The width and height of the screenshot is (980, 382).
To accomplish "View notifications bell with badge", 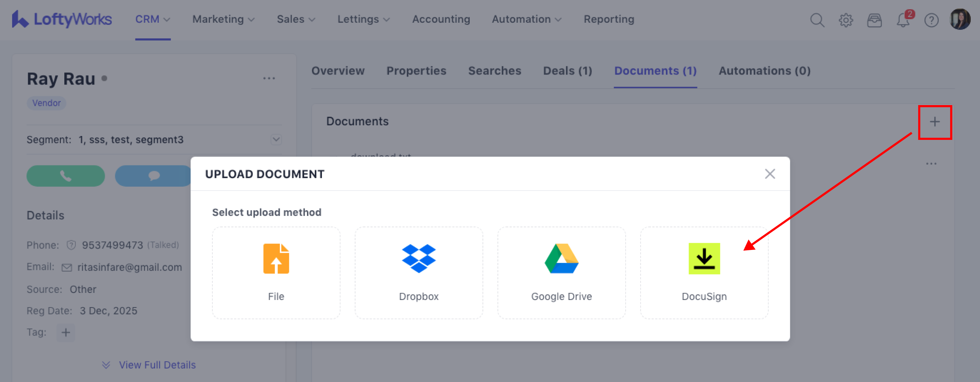I will click(903, 20).
